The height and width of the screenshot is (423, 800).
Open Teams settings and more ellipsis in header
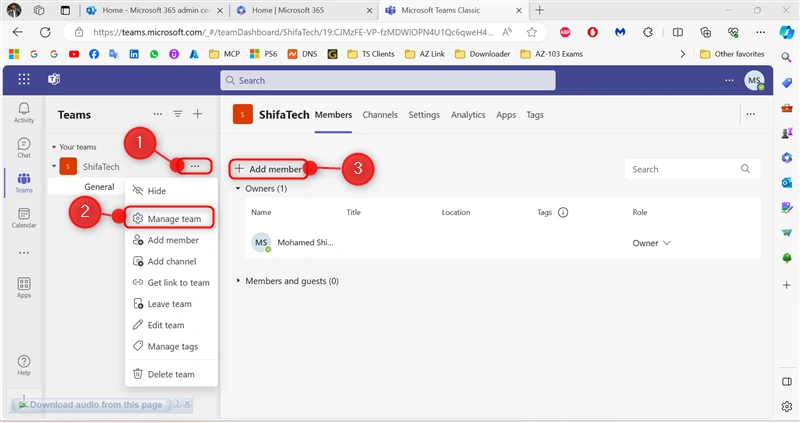(x=729, y=80)
